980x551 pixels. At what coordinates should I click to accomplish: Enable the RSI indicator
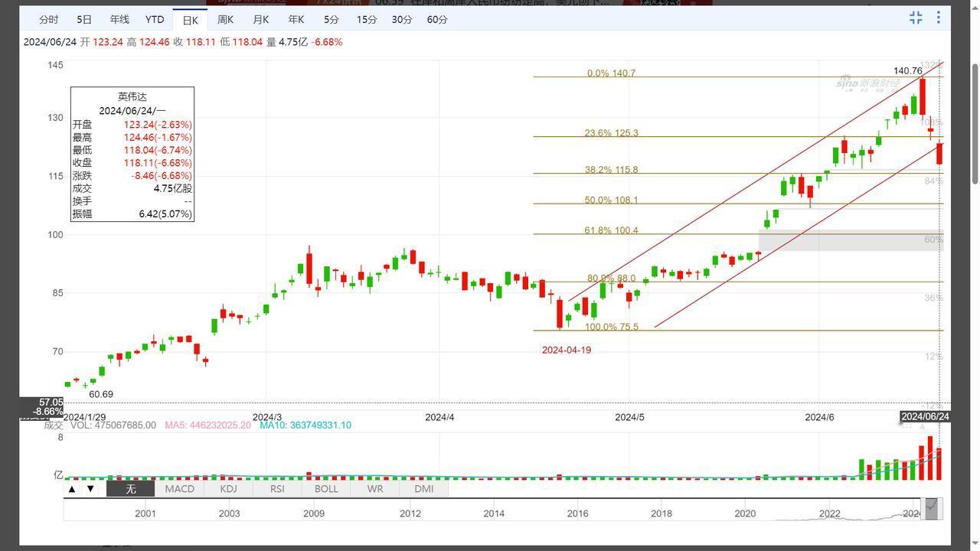(x=277, y=488)
